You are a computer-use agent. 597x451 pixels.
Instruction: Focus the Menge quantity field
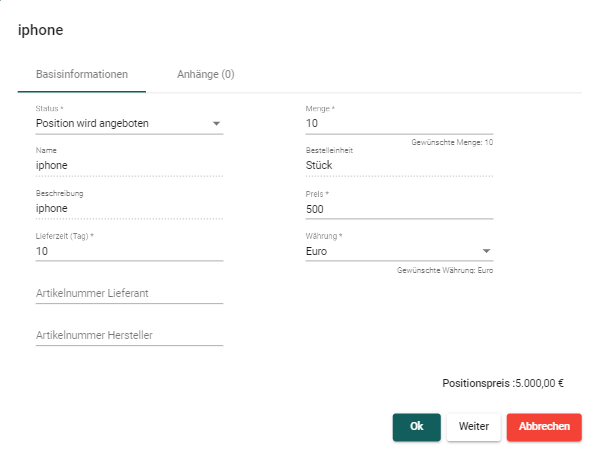tap(399, 123)
